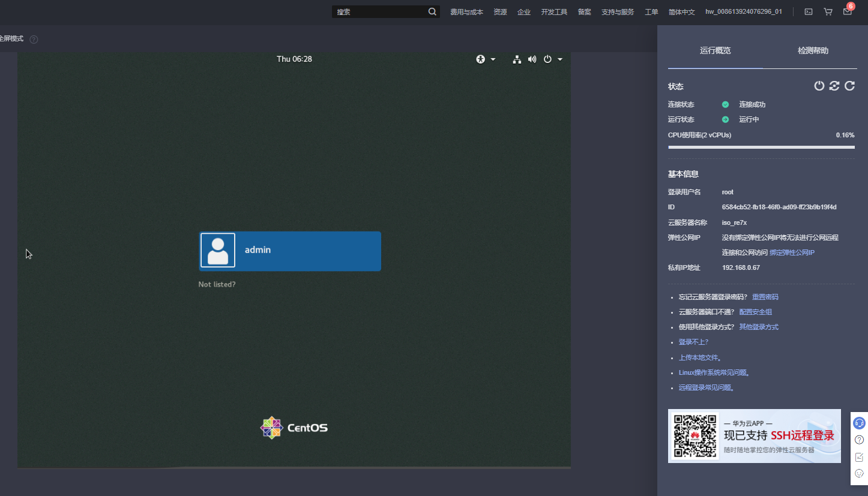Image resolution: width=868 pixels, height=496 pixels.
Task: Open the CentOS power menu dropdown
Action: click(552, 59)
